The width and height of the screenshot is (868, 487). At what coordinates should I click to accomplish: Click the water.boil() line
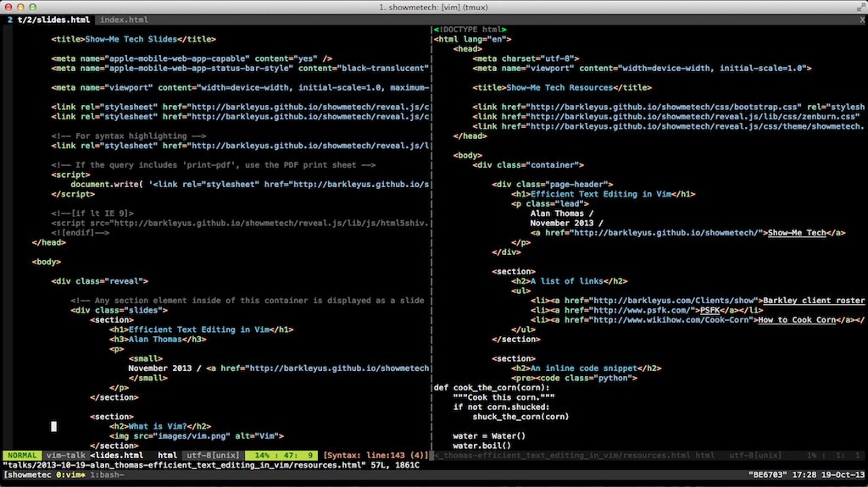point(481,446)
